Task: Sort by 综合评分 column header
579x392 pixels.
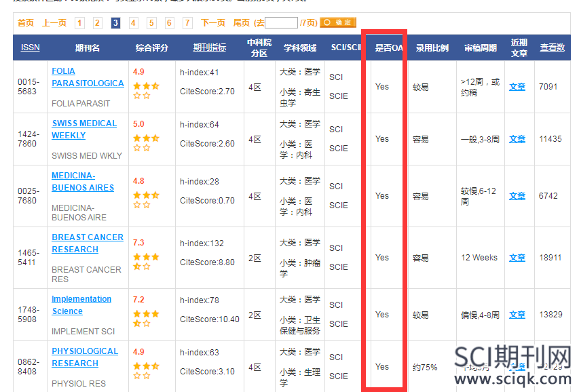Action: 151,48
